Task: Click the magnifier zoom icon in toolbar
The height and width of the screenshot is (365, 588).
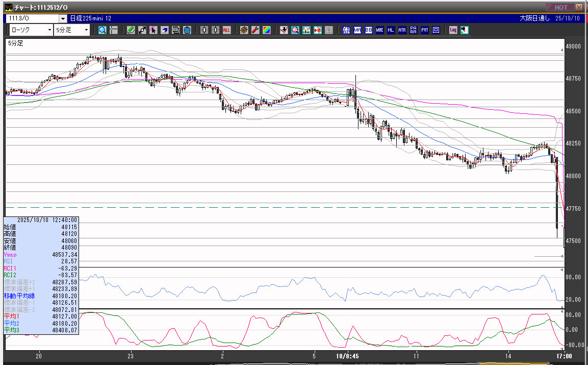Action: pos(103,30)
